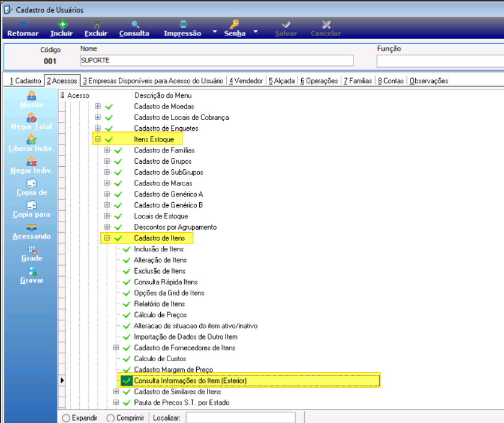
Task: Click the Grade grid icon
Action: (32, 250)
